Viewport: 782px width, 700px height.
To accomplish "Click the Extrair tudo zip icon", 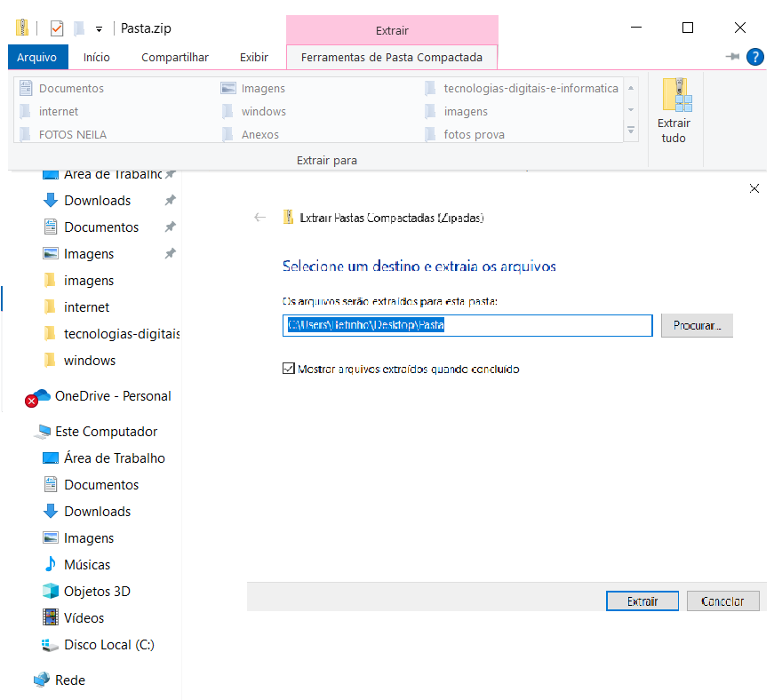I will click(676, 95).
